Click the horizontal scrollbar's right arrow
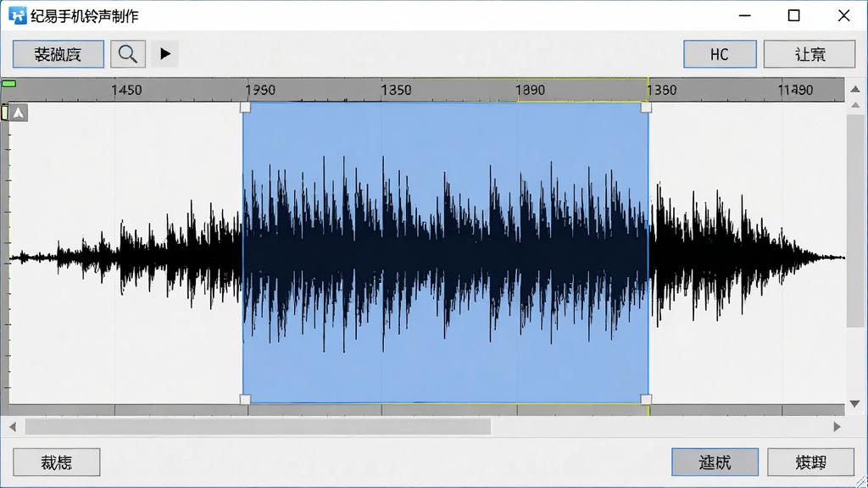Viewport: 868px width, 488px height. click(x=837, y=427)
